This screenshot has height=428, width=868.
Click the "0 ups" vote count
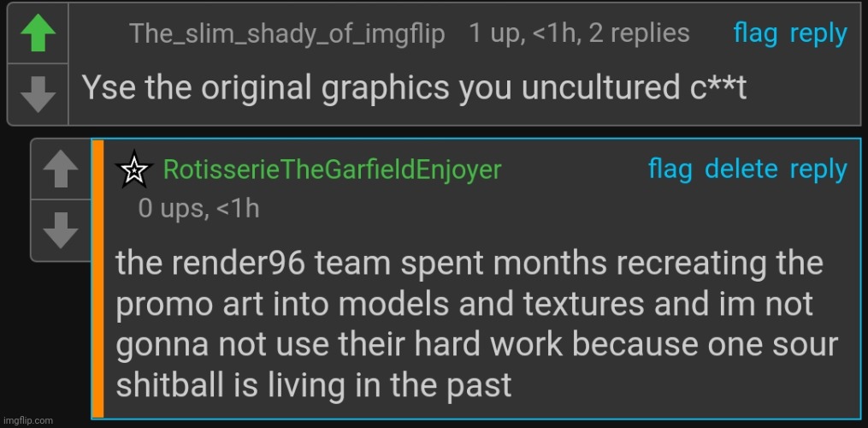click(174, 208)
